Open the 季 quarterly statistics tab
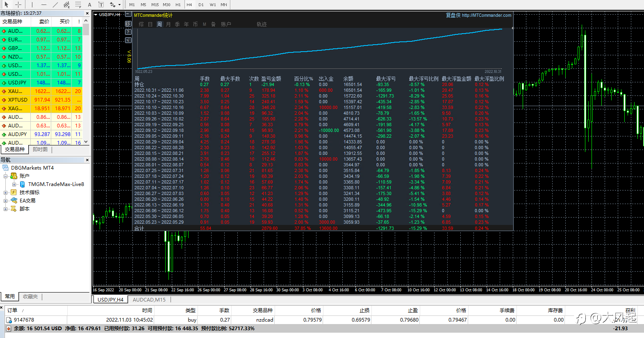 tap(177, 25)
